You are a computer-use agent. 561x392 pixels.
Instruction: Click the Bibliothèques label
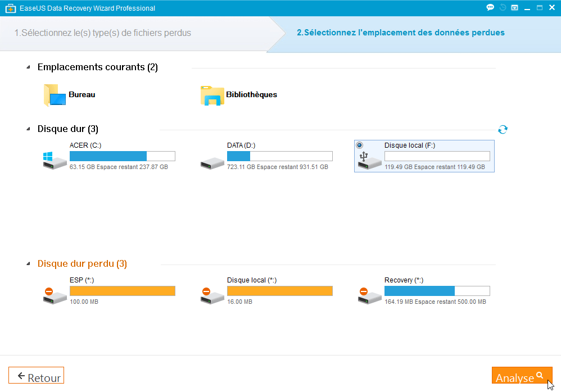click(251, 95)
